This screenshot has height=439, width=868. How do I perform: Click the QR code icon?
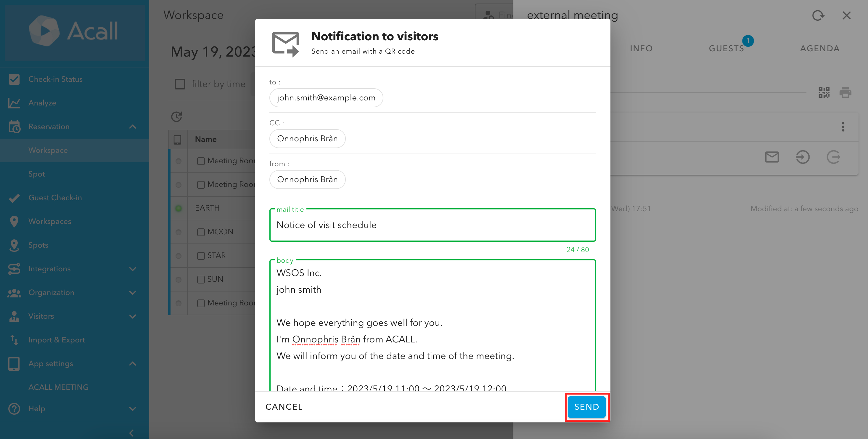[x=824, y=92]
